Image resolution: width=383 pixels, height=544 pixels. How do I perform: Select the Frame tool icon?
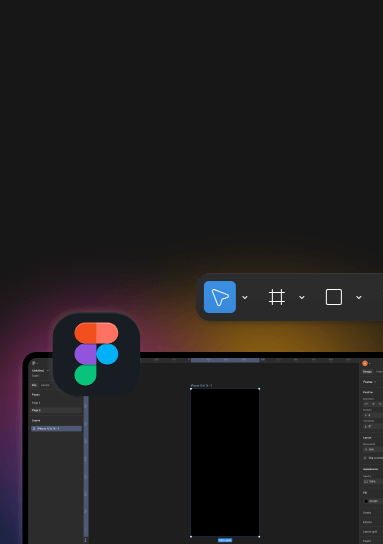click(x=277, y=297)
